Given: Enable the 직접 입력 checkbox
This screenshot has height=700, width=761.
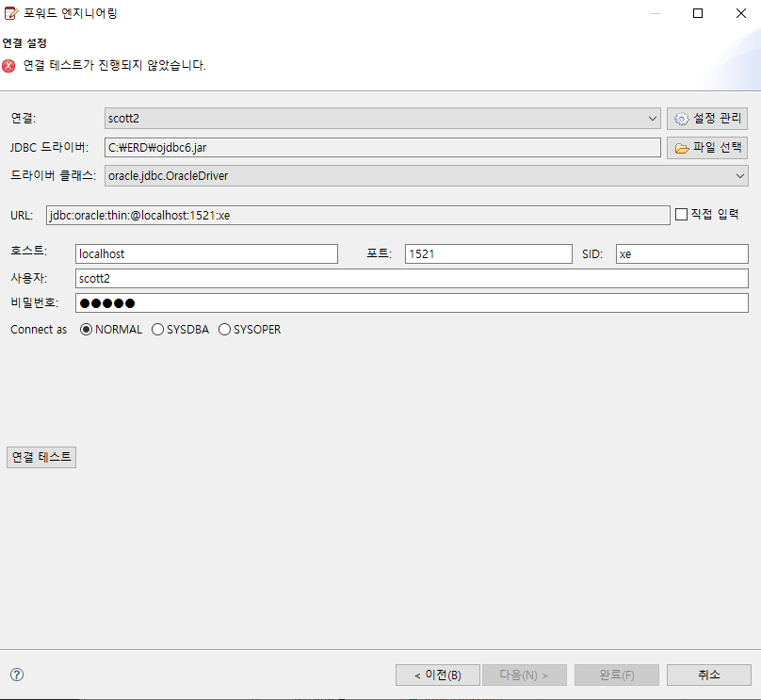Looking at the screenshot, I should pos(681,214).
